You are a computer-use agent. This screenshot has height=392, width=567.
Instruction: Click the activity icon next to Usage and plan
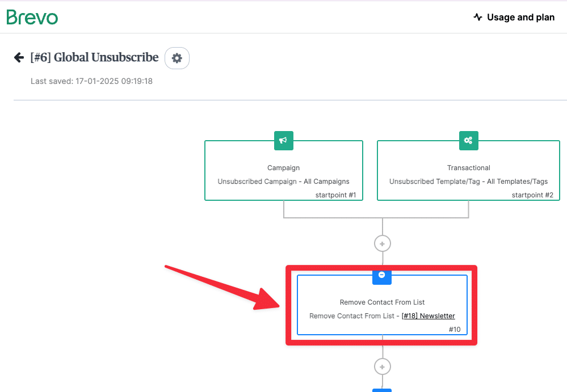point(478,17)
